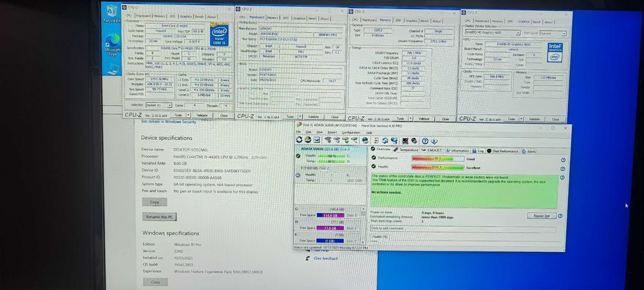Click Copy under Device specifications
644x290 pixels.
pos(155,202)
